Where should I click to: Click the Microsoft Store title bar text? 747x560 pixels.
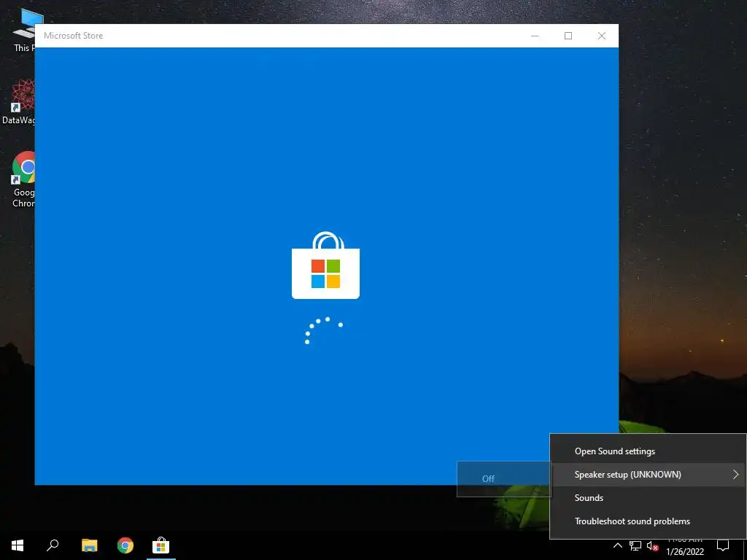[x=74, y=36]
